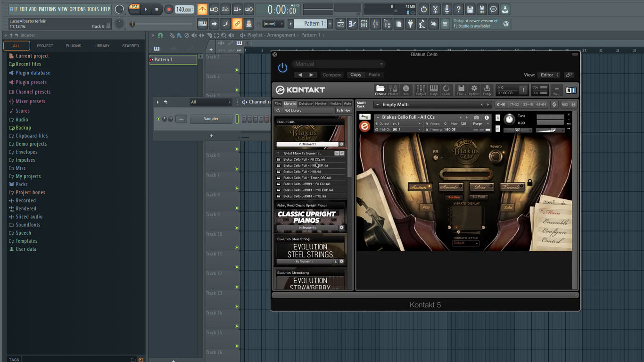Open Empty Multi dropdown arrow
Viewport: 644px width, 362px height.
click(377, 105)
